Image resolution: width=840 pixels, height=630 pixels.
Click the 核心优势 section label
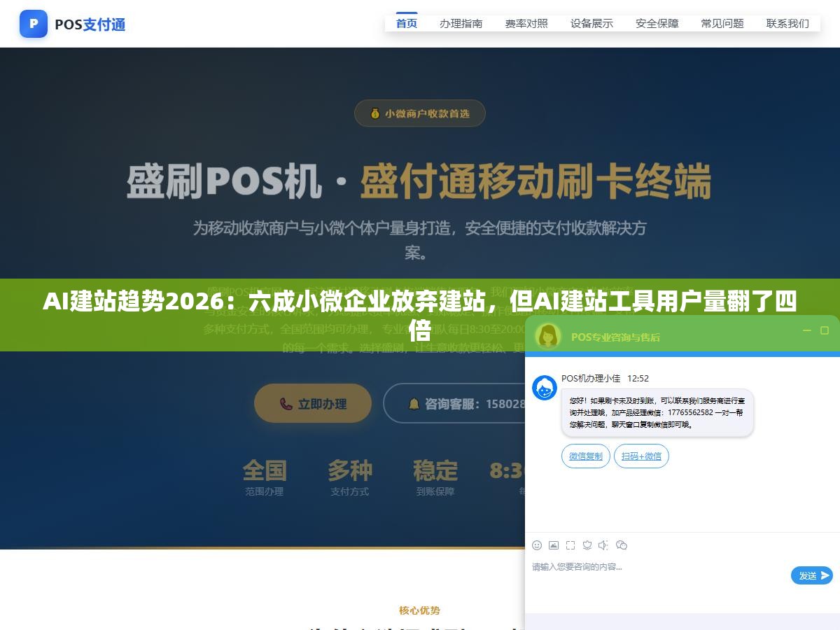coord(420,610)
